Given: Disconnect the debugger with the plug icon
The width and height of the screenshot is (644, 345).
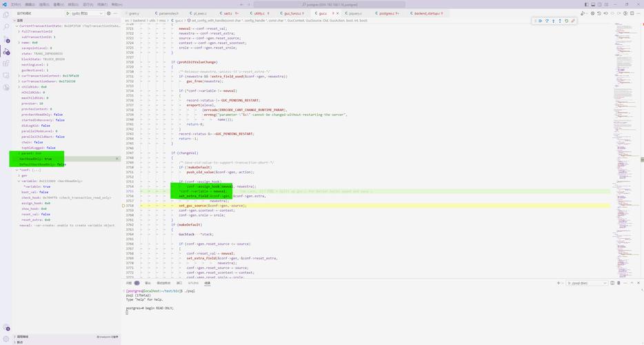Looking at the screenshot, I should 573,21.
